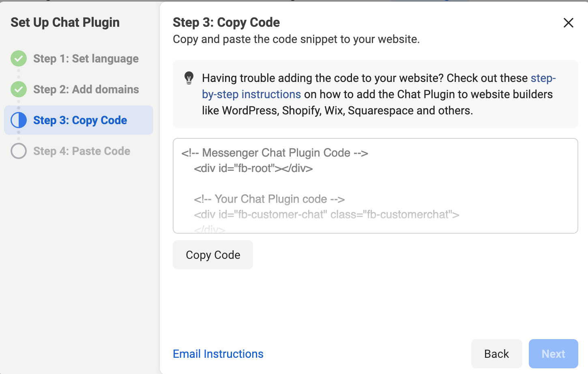The height and width of the screenshot is (374, 588).
Task: Click the green checkmark beside Step 1
Action: coord(19,58)
